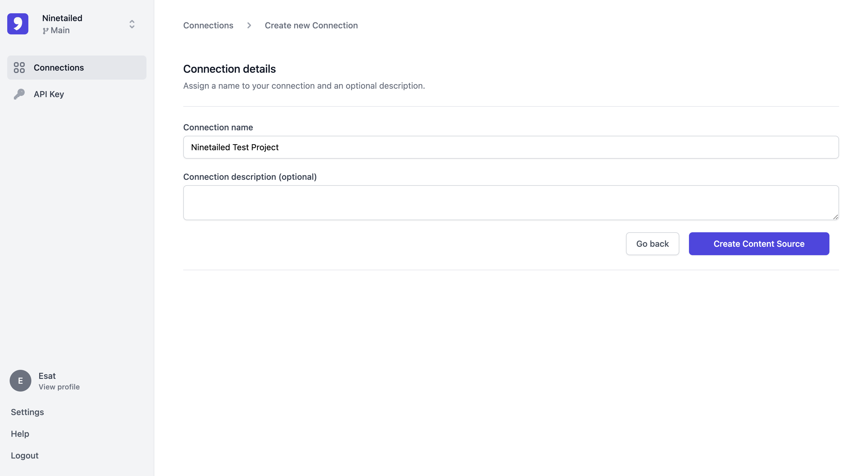Click Connection description (optional) label
The width and height of the screenshot is (868, 476).
coord(250,177)
